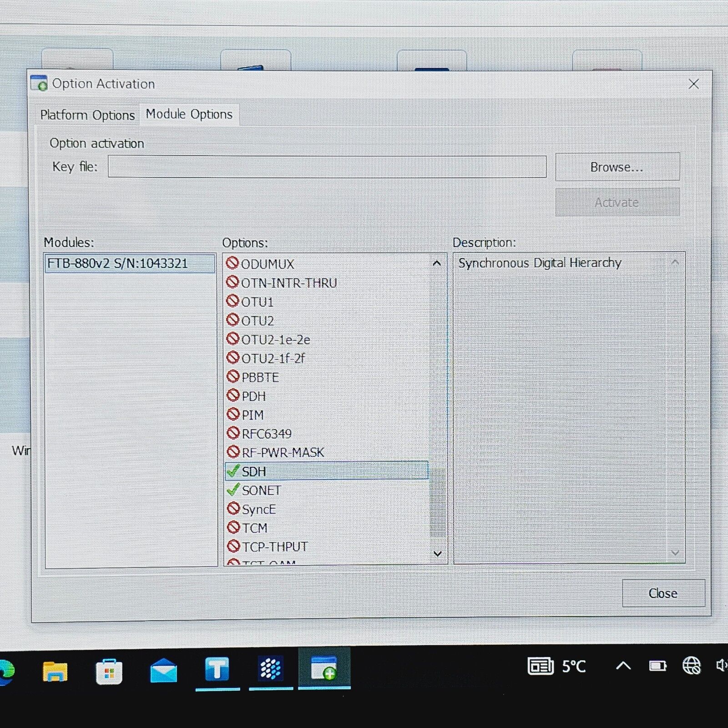Click the prohibited icon beside OTN-INTR-THRU
This screenshot has height=728, width=728.
(233, 282)
